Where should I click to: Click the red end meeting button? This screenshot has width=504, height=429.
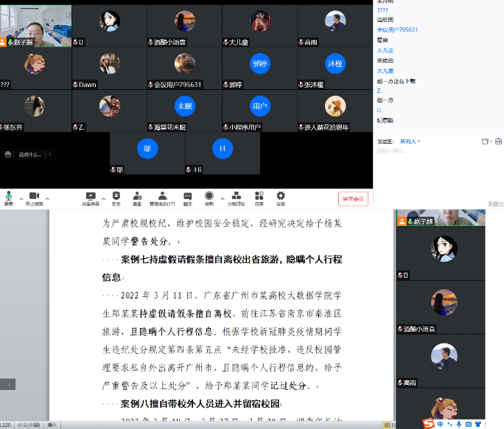pyautogui.click(x=353, y=199)
